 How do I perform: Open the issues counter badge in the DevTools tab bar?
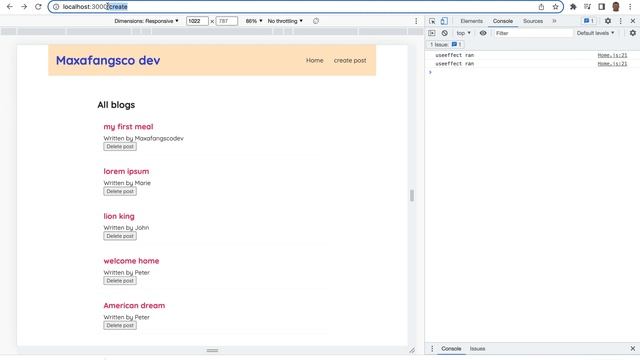589,21
